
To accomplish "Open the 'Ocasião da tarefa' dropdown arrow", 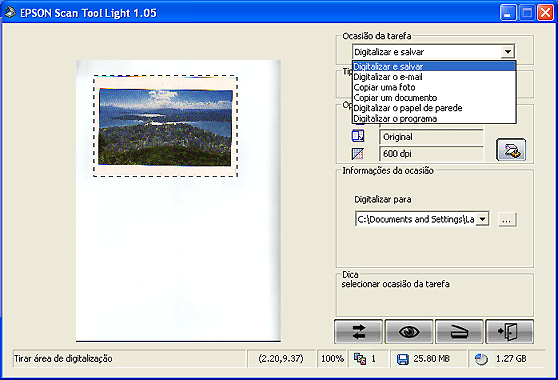I will [x=508, y=52].
